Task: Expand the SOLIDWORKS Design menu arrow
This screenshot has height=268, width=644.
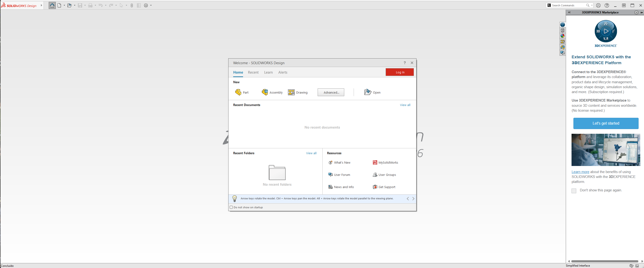Action: pos(41,5)
